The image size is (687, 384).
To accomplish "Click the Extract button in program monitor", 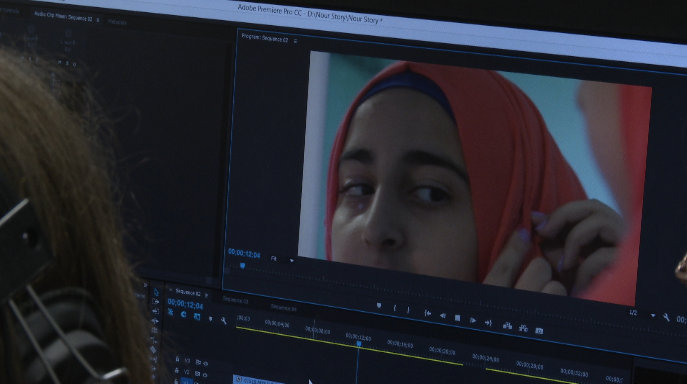I will click(x=523, y=328).
